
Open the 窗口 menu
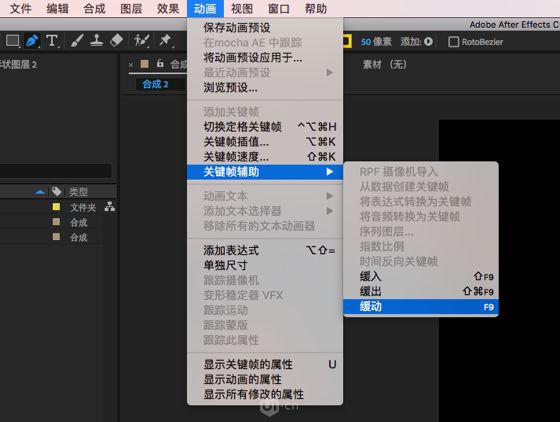pos(279,8)
